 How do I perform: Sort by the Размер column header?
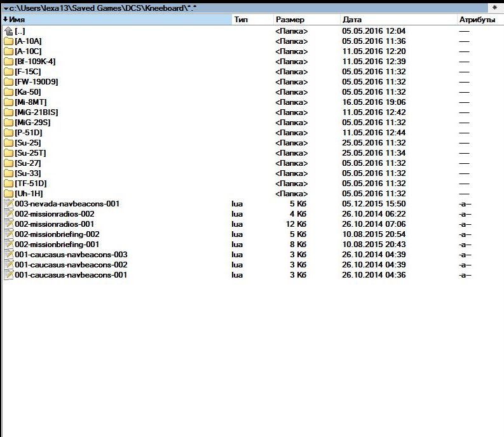click(306, 20)
